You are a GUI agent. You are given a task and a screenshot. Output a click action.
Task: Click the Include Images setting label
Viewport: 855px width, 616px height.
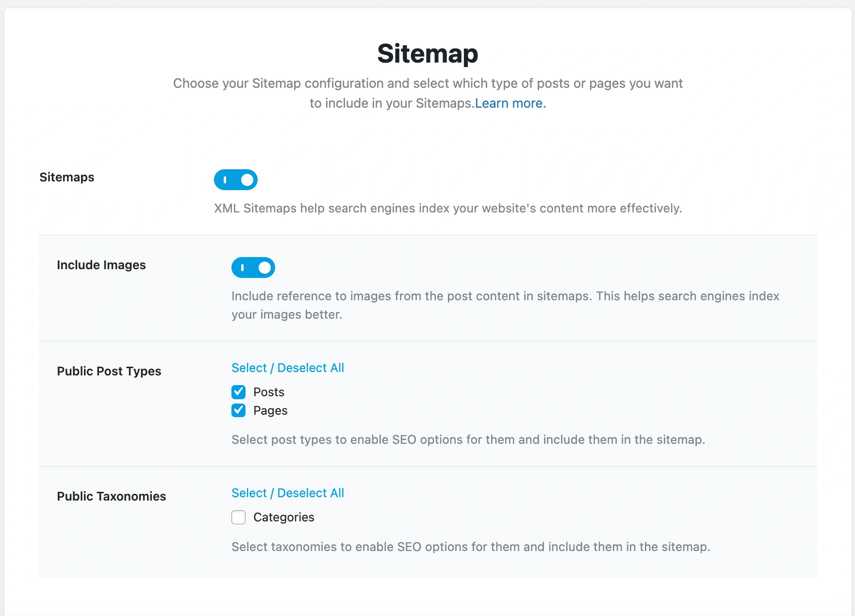tap(101, 265)
